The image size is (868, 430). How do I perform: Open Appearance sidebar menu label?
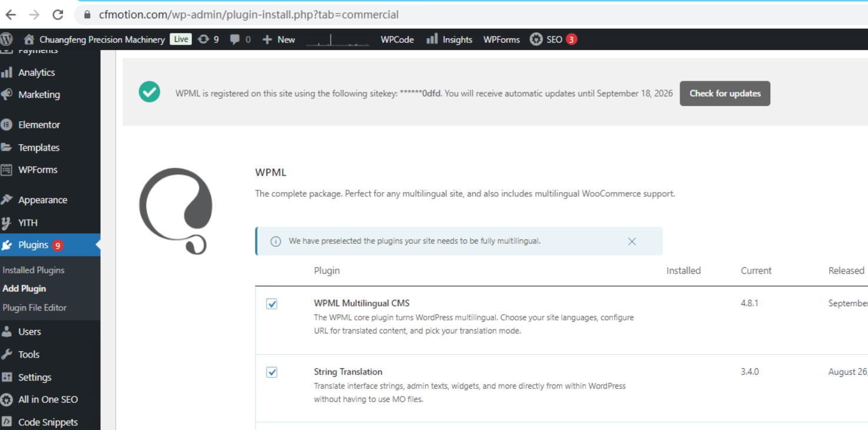click(x=42, y=200)
